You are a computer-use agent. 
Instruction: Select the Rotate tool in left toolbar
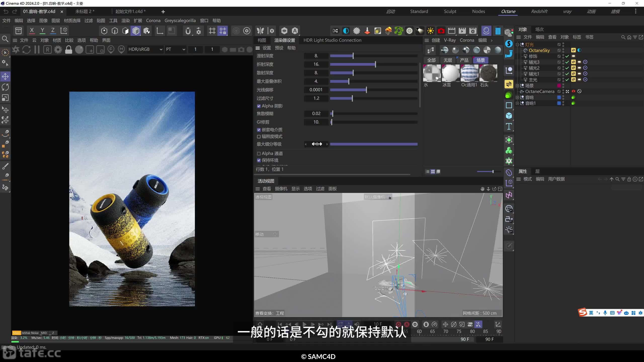click(x=5, y=87)
